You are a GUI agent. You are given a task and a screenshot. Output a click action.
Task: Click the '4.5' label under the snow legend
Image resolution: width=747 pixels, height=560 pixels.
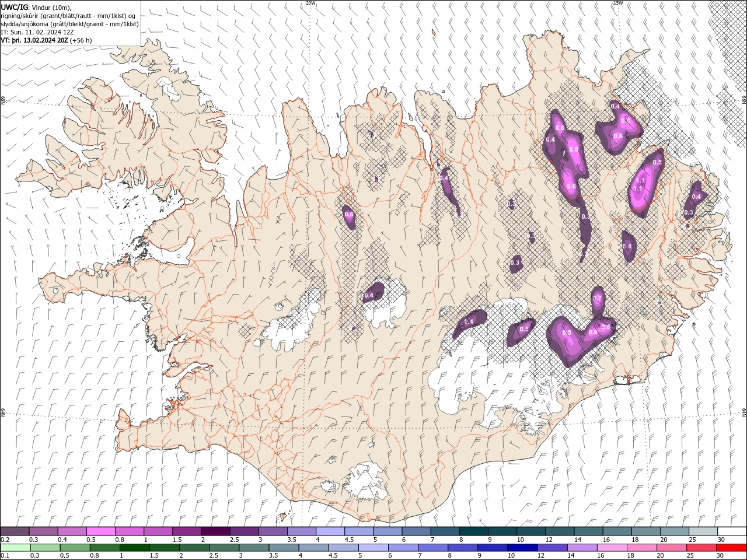(350, 540)
